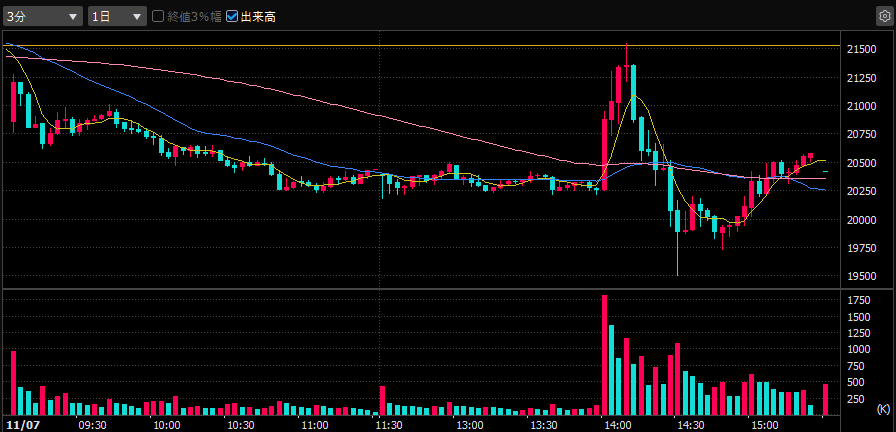Click the 20500 price axis label
This screenshot has height=432, width=896.
(x=860, y=163)
